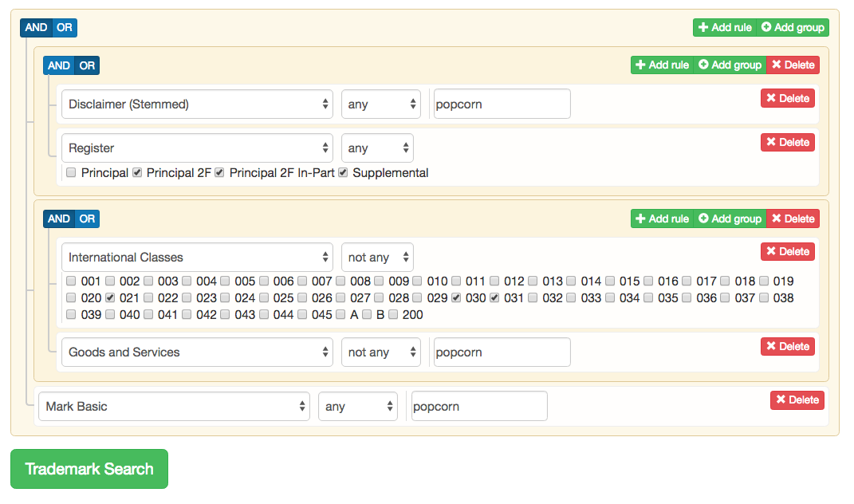Delete the Register rule
Screen dimensions: 854x504
pyautogui.click(x=788, y=142)
